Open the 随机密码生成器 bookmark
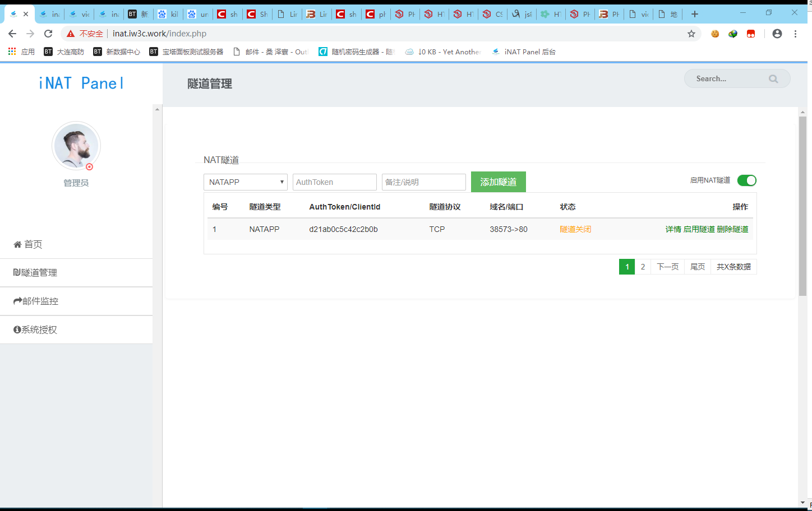The image size is (812, 511). (357, 52)
